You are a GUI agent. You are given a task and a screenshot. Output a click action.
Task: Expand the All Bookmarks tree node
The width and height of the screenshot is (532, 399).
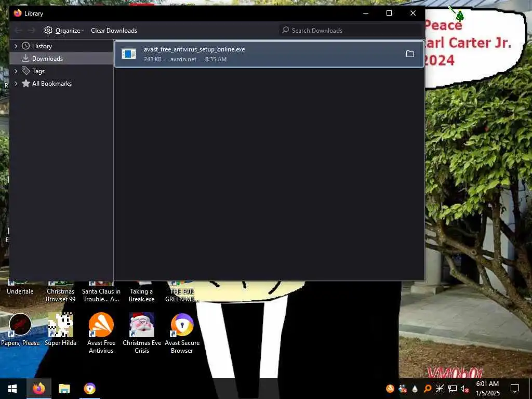(16, 84)
